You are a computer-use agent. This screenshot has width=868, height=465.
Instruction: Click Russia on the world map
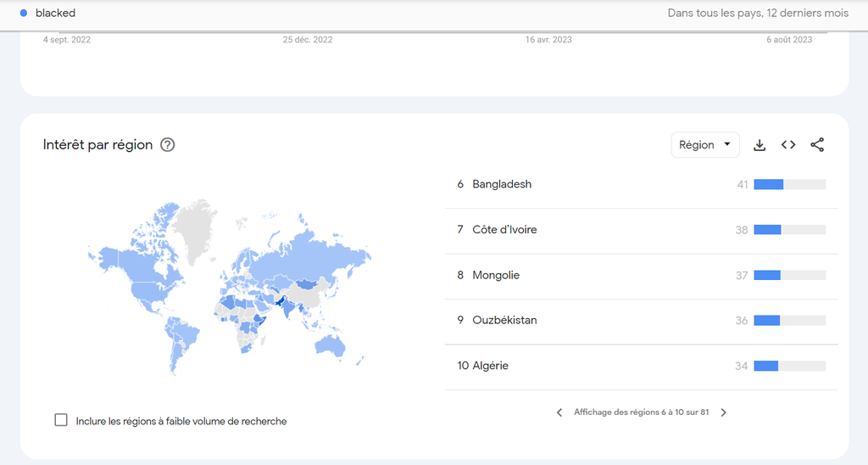[314, 246]
